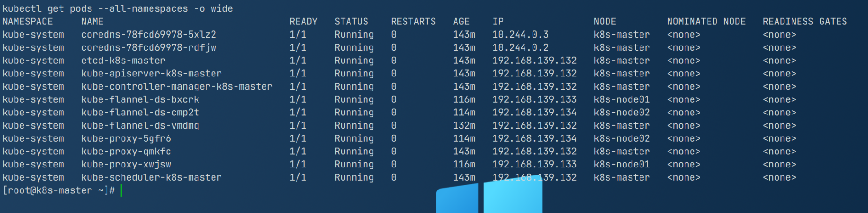Click pod name coredns-78fcd69978-5xlz2
This screenshot has width=868, height=213.
tap(149, 35)
